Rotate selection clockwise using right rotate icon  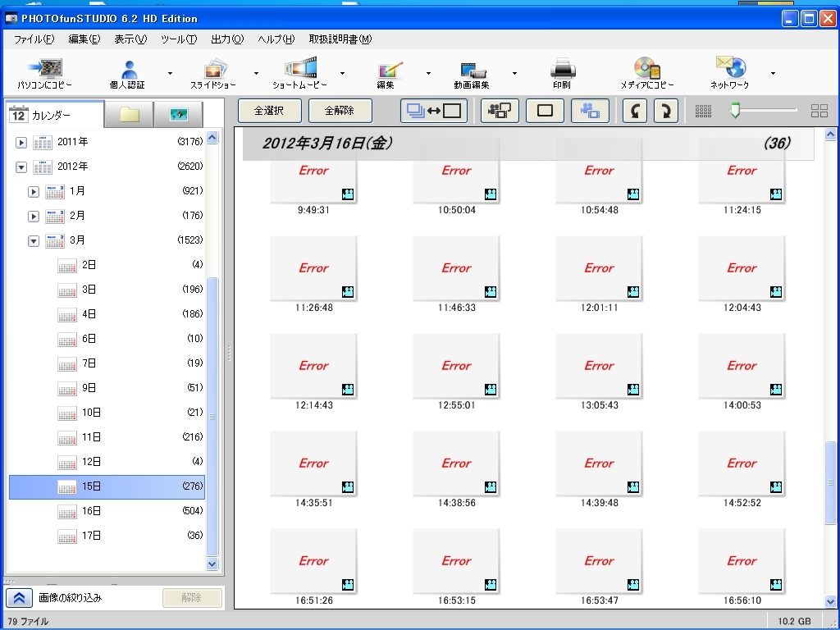tap(665, 111)
